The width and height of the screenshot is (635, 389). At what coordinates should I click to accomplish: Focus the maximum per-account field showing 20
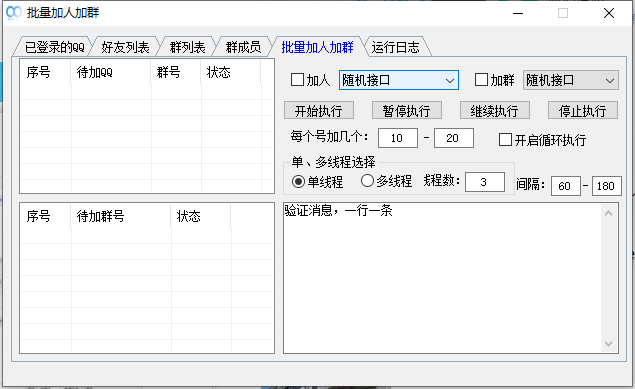pos(454,138)
